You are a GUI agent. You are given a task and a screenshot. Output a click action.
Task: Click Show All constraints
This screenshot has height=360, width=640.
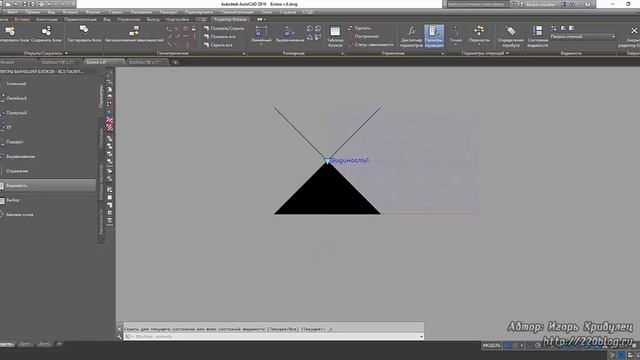(219, 37)
